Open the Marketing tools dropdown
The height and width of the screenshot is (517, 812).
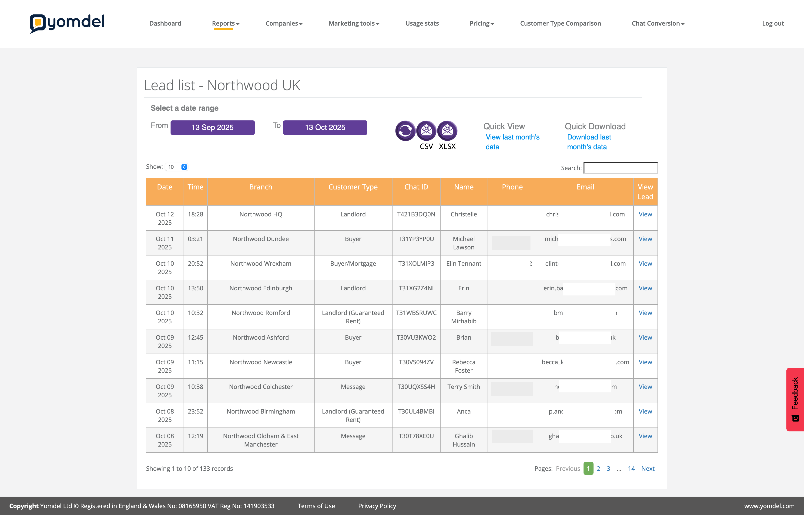pyautogui.click(x=354, y=23)
